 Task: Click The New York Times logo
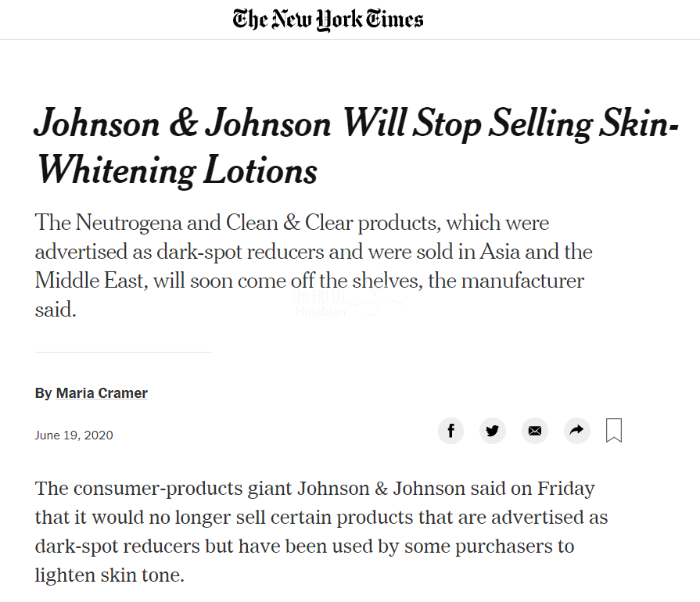pyautogui.click(x=328, y=19)
